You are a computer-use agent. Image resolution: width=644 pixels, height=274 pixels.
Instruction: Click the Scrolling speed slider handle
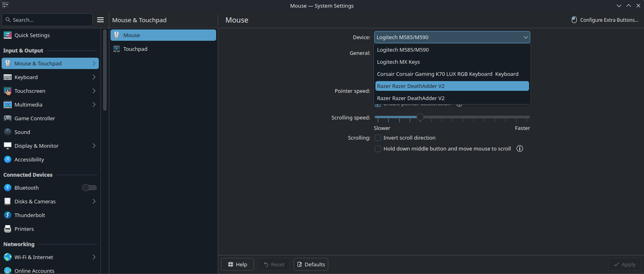pyautogui.click(x=420, y=117)
